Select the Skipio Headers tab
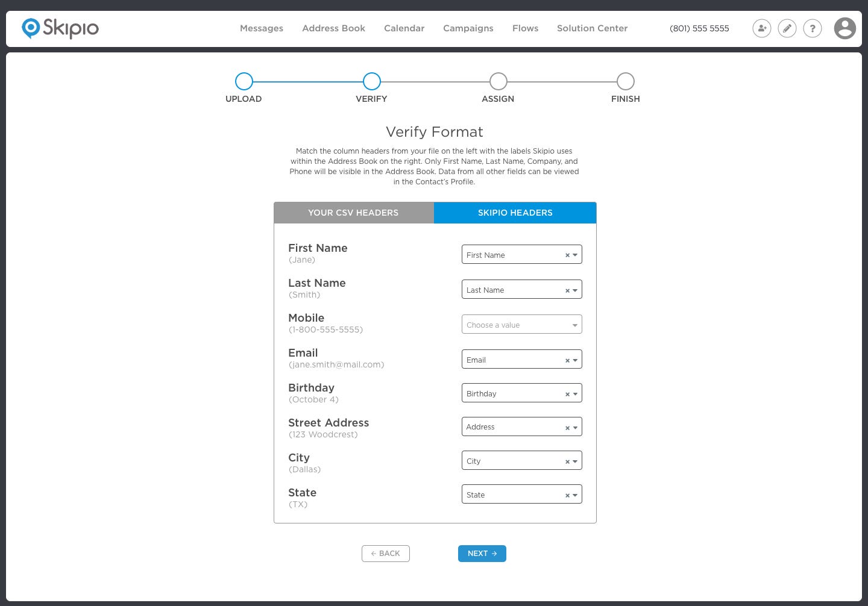 pyautogui.click(x=515, y=213)
